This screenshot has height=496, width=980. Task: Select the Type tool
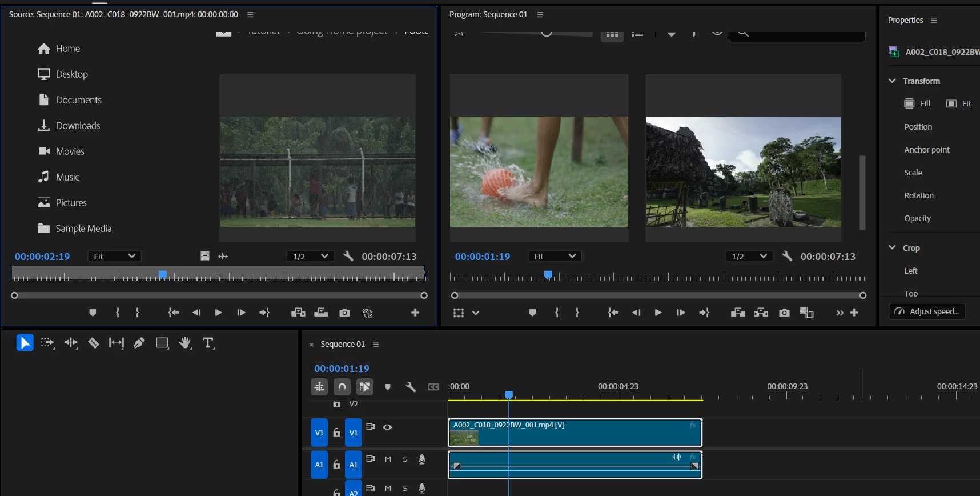[208, 343]
